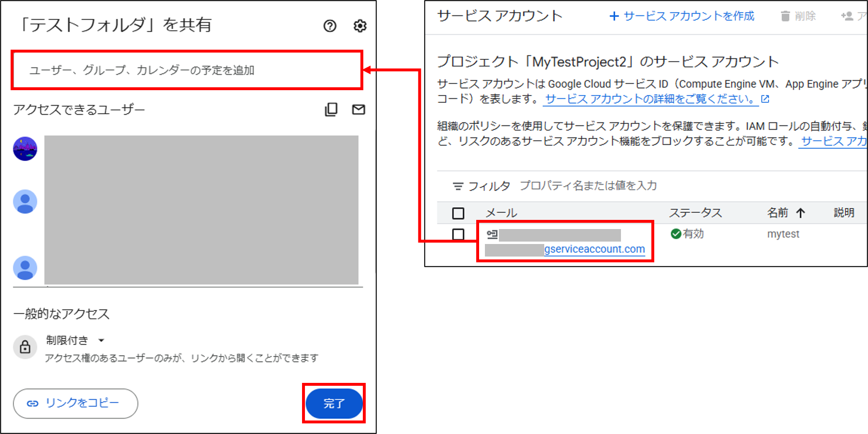The image size is (868, 434).
Task: Open the サービス アカウントの詳細をご覧ください link
Action: 649,99
